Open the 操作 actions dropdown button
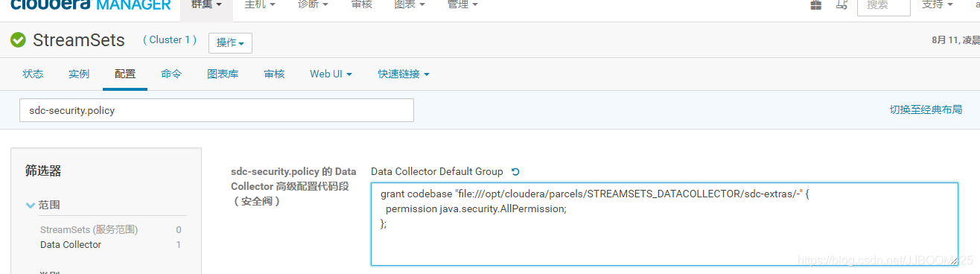This screenshot has width=980, height=274. click(x=230, y=43)
